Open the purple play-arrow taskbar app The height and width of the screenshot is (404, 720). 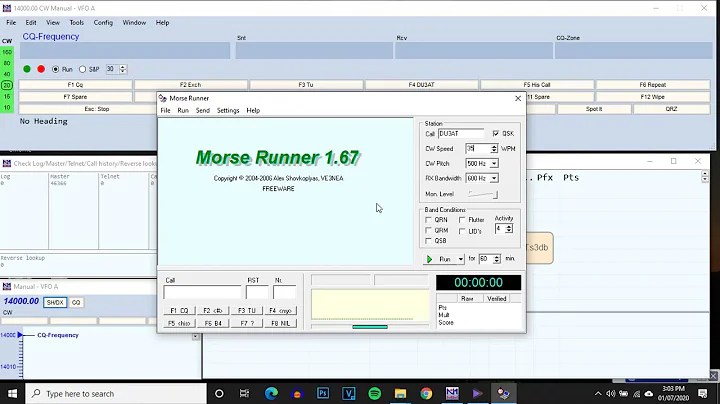point(478,393)
